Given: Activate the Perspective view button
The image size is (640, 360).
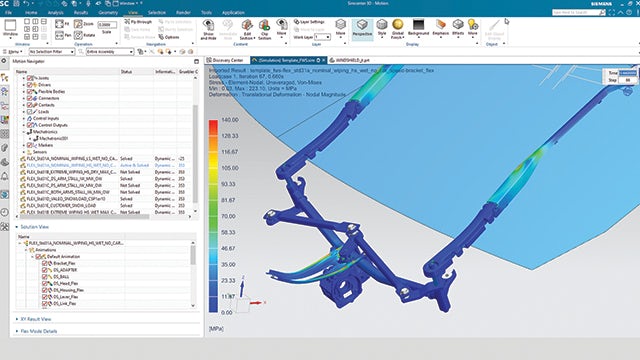Looking at the screenshot, I should pyautogui.click(x=362, y=29).
